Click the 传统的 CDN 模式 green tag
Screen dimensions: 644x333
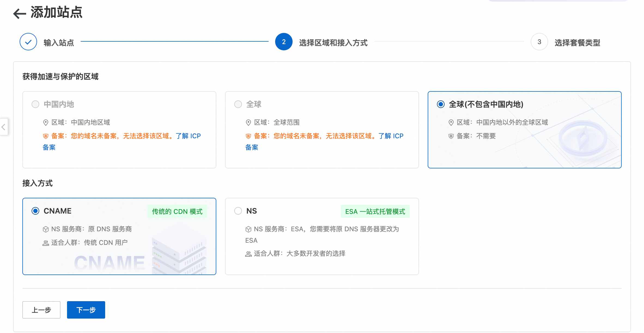pyautogui.click(x=177, y=211)
